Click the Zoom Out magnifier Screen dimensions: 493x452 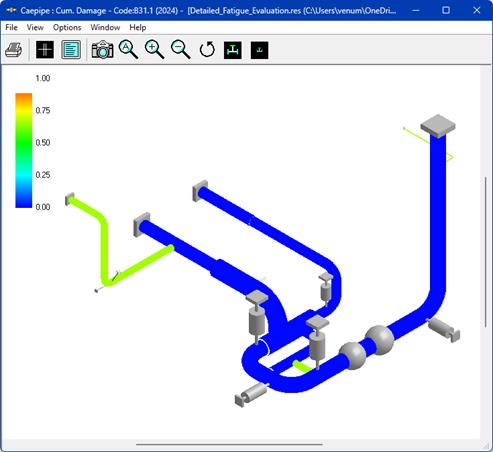(x=181, y=50)
